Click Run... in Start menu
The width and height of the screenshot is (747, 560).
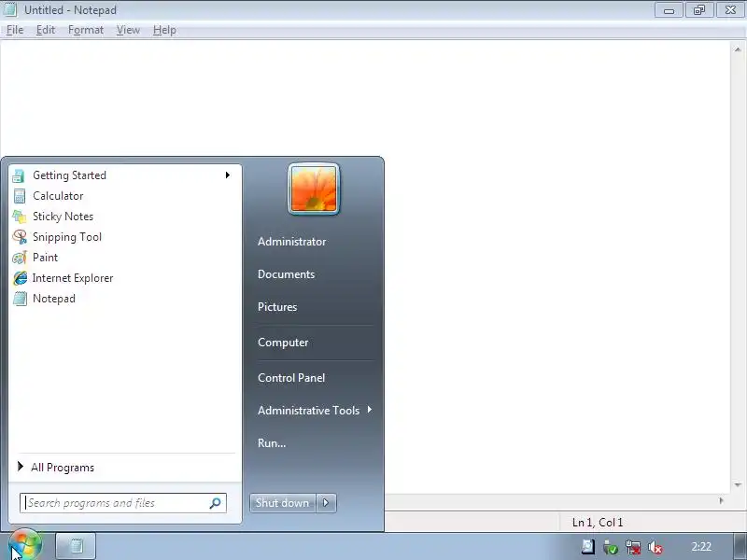pyautogui.click(x=272, y=443)
